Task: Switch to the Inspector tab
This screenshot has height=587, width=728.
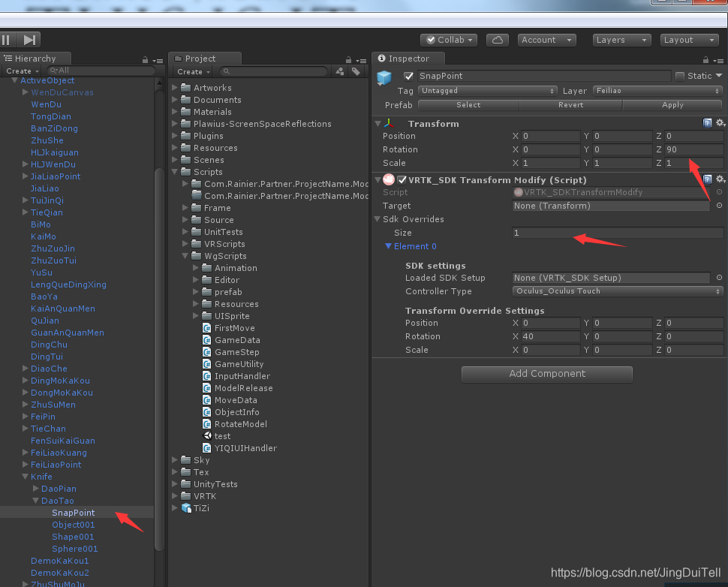Action: coord(408,59)
